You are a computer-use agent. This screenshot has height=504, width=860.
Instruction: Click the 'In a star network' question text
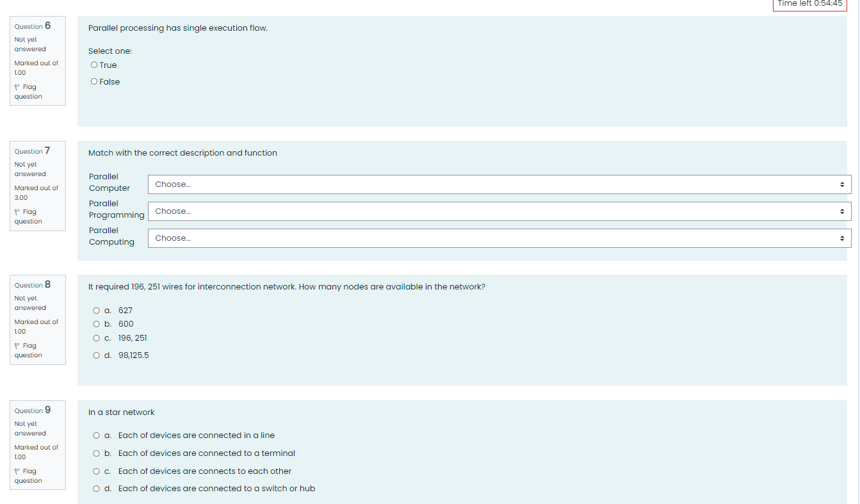[122, 412]
